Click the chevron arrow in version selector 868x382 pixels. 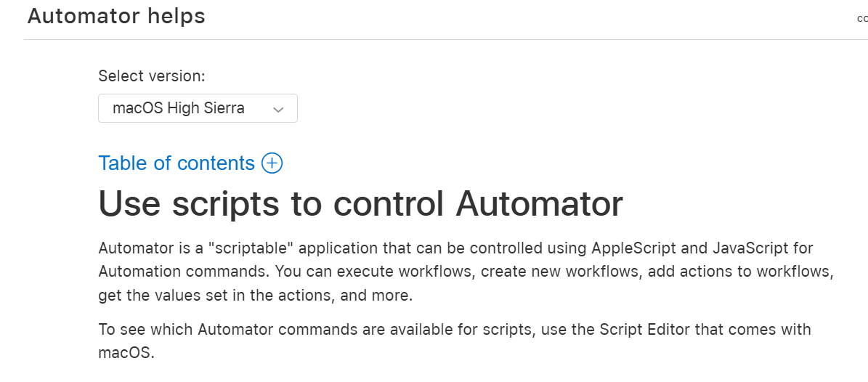(x=277, y=110)
